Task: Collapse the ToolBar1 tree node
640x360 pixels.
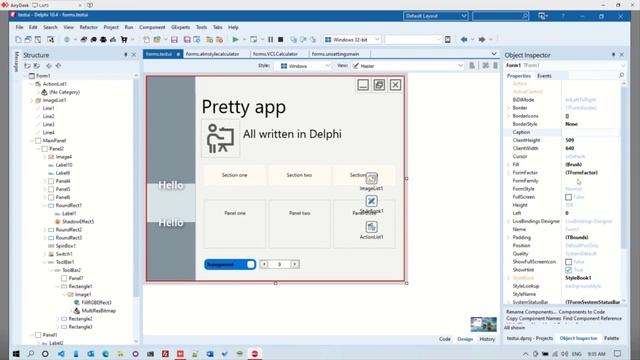Action: click(x=45, y=262)
